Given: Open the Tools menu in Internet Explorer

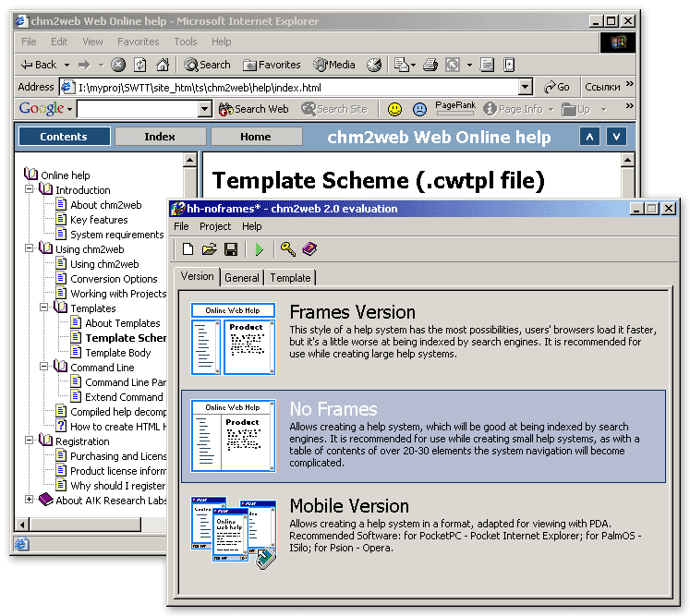Looking at the screenshot, I should click(x=186, y=42).
